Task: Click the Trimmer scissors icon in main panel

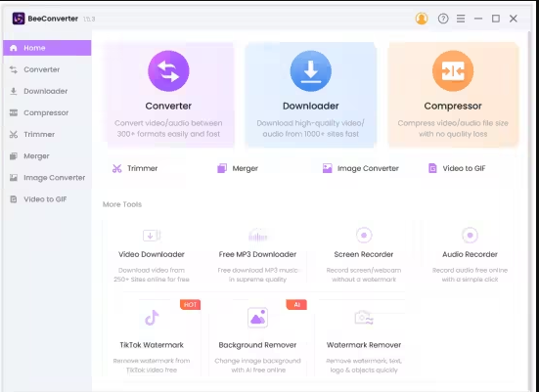Action: [x=116, y=168]
